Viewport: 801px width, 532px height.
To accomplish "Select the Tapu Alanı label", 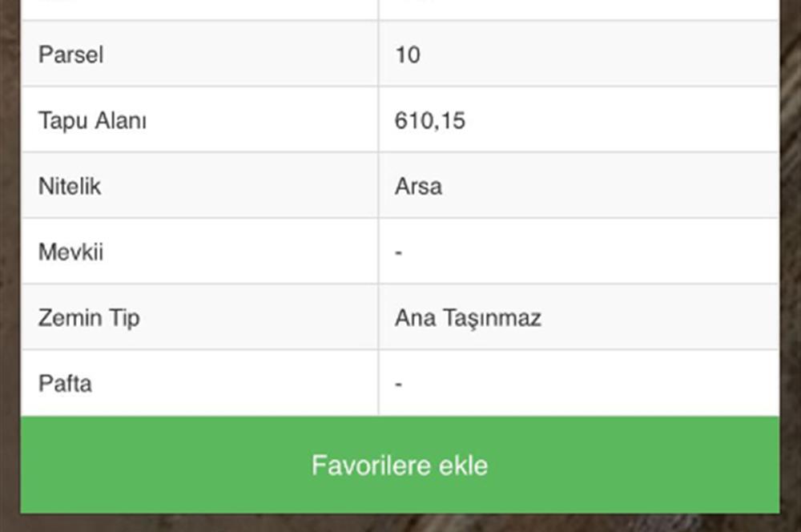I will point(92,121).
